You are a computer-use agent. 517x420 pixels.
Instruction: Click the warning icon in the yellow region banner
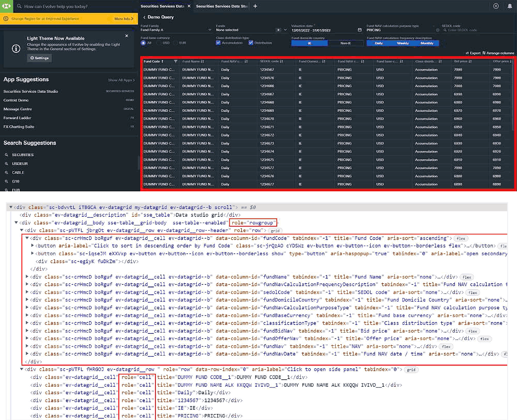pos(6,18)
